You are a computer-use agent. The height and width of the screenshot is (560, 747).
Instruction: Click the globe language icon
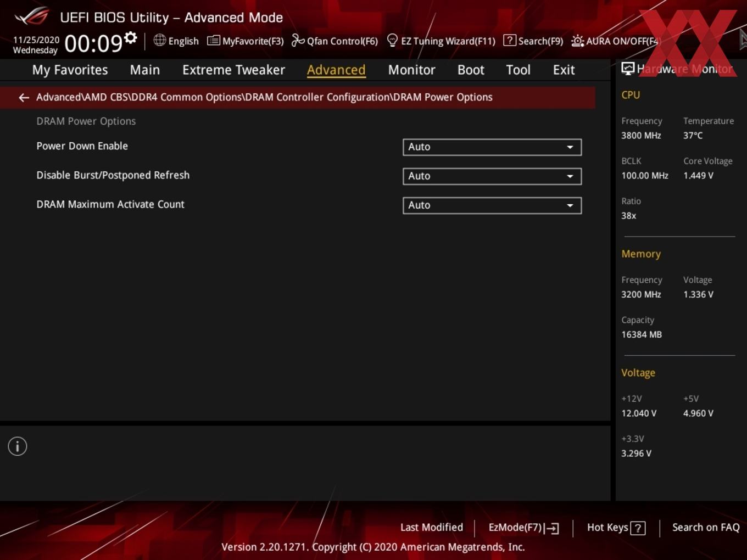point(159,40)
